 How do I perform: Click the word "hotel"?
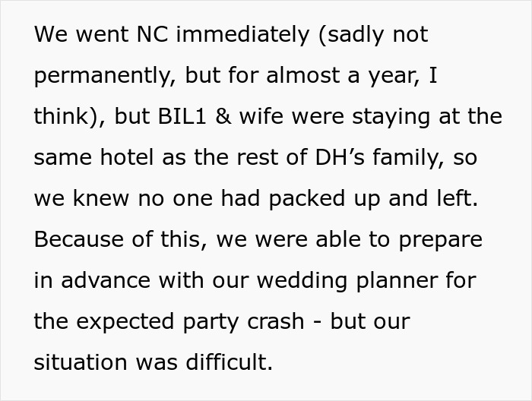[127, 157]
